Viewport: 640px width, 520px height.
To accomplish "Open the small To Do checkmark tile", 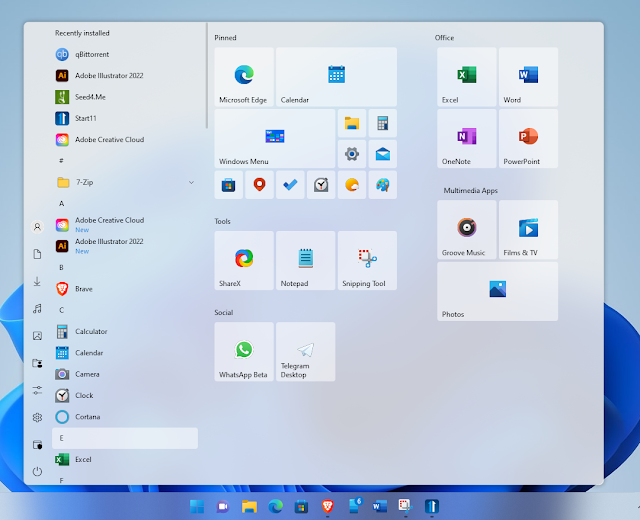I will [x=290, y=185].
